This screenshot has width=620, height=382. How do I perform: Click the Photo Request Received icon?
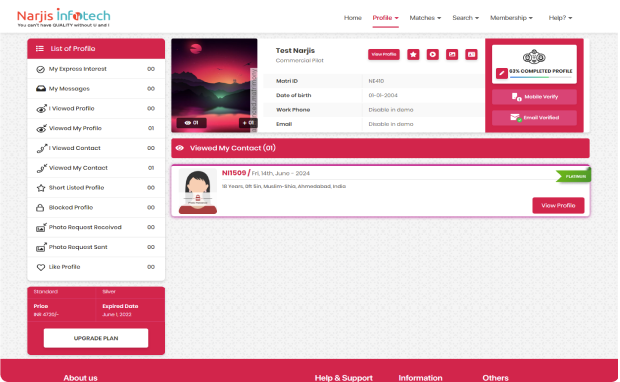[x=41, y=228]
